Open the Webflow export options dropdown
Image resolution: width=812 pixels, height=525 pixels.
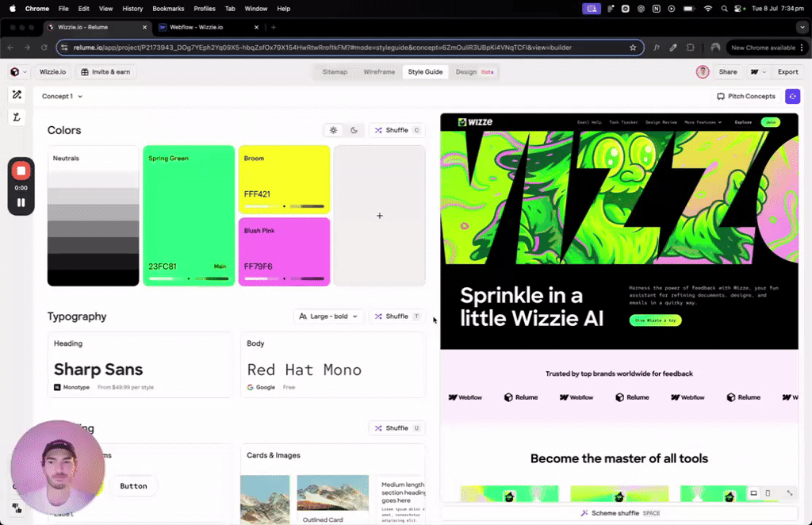tap(758, 72)
